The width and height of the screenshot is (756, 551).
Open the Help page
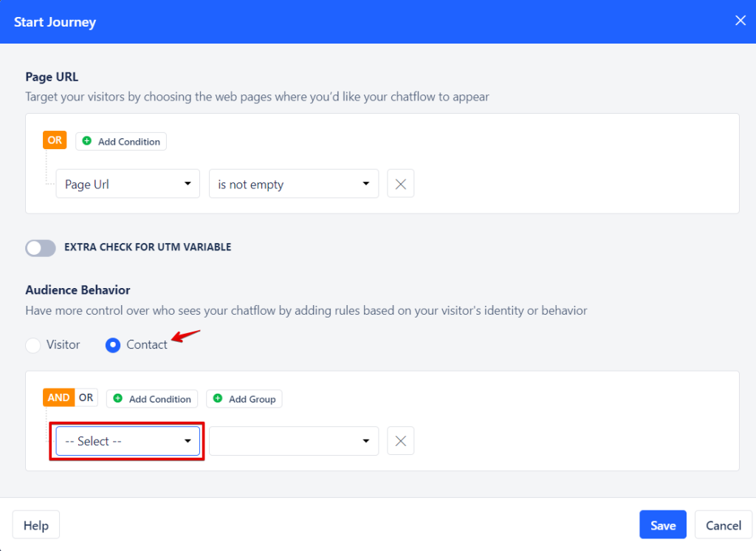(x=35, y=524)
